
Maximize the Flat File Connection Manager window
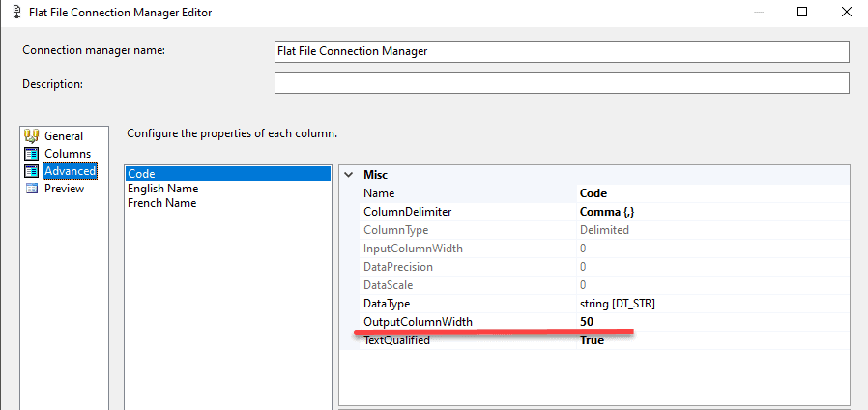coord(802,13)
